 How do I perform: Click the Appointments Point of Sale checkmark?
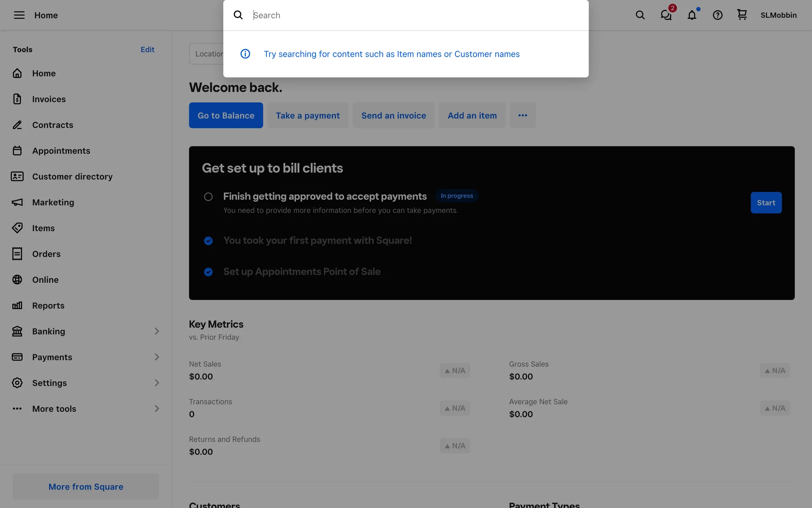[208, 272]
